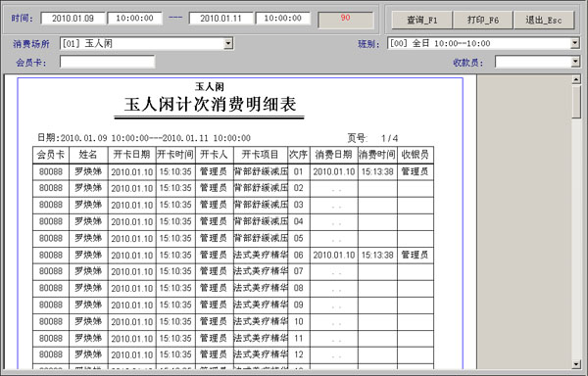Click the 开卡项目 column header
Viewport: 588px width, 376px height.
pyautogui.click(x=261, y=155)
